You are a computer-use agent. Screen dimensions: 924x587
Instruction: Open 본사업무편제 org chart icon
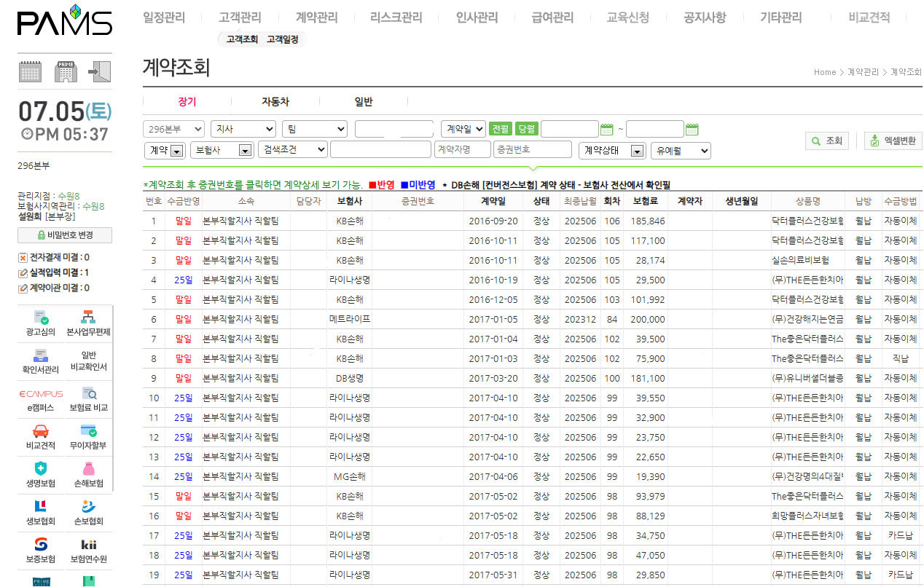coord(88,318)
